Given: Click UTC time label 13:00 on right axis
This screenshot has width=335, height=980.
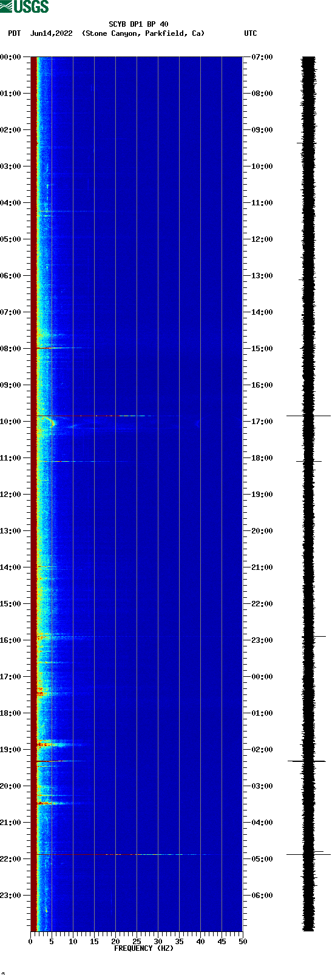Looking at the screenshot, I should coord(262,276).
